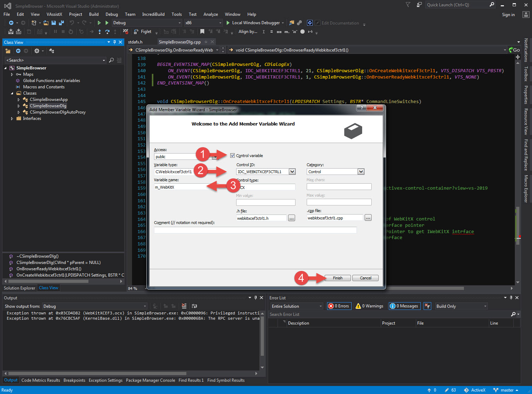This screenshot has width=532, height=394.
Task: Click Navigate Backward arrow in main toolbar
Action: 11,23
